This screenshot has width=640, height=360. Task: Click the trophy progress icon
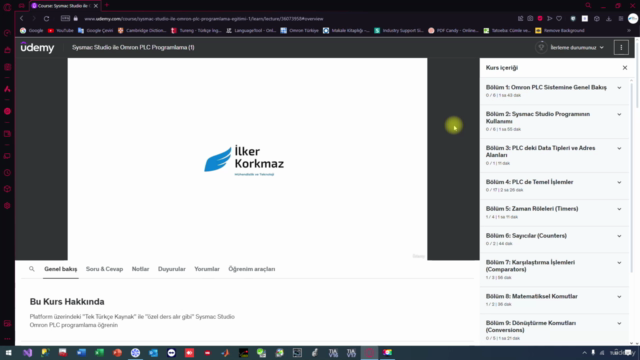pyautogui.click(x=541, y=47)
